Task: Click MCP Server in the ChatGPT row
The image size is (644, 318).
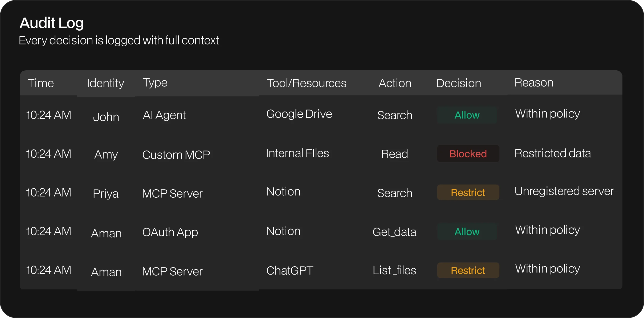Action: coord(172,272)
